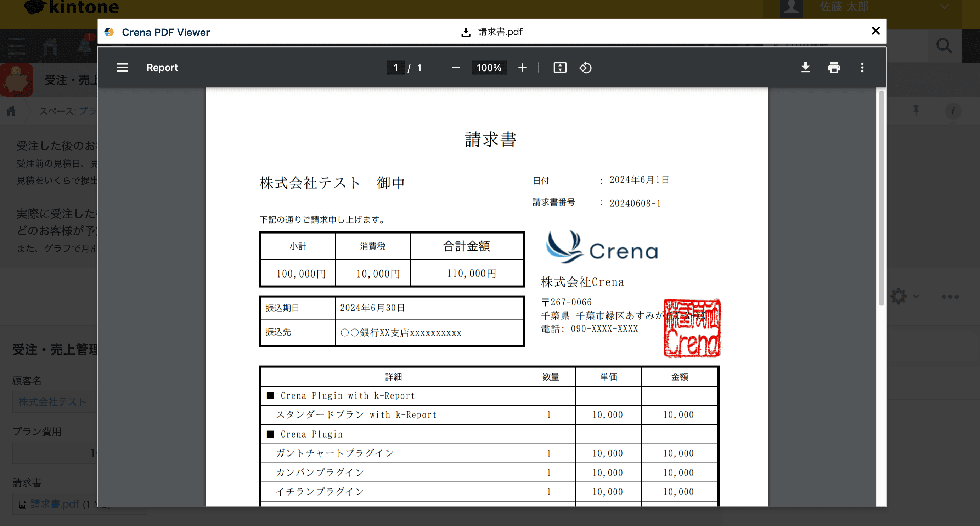The image size is (980, 526).
Task: Click the 100% zoom level field
Action: 489,68
